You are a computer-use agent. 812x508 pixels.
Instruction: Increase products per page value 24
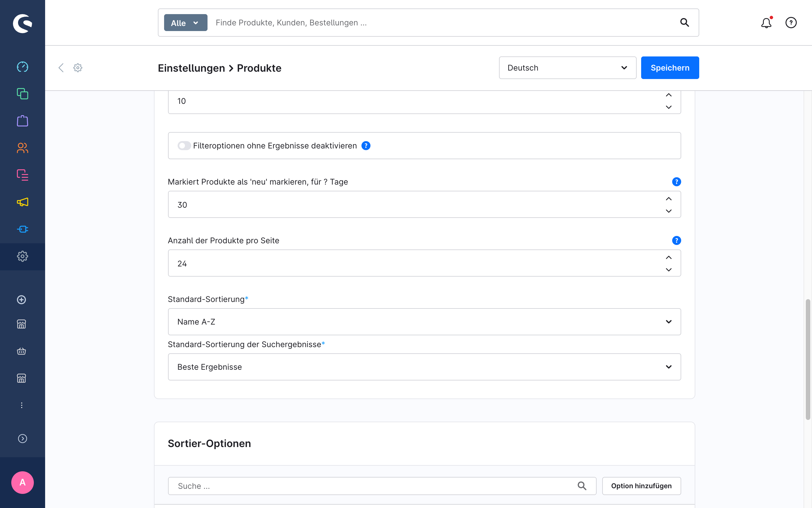coord(669,257)
